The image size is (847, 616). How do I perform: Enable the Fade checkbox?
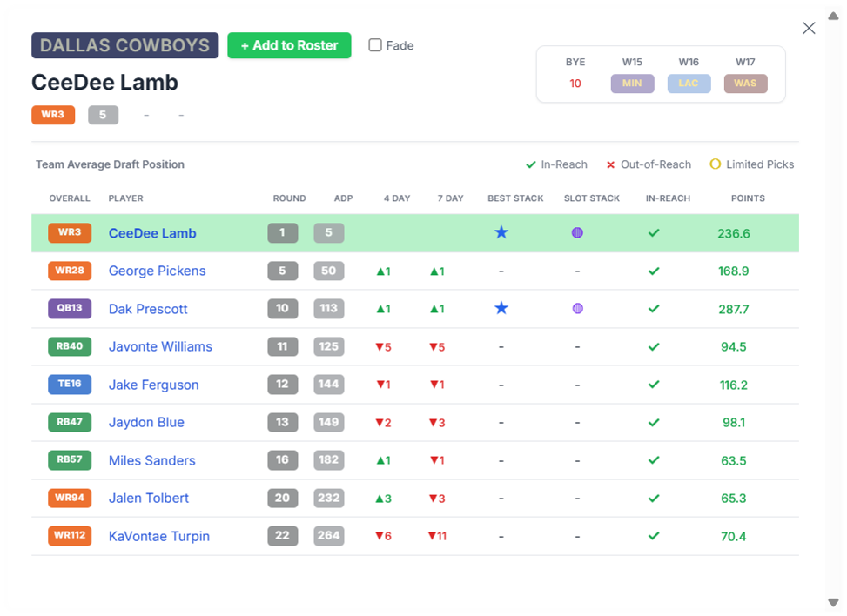375,45
